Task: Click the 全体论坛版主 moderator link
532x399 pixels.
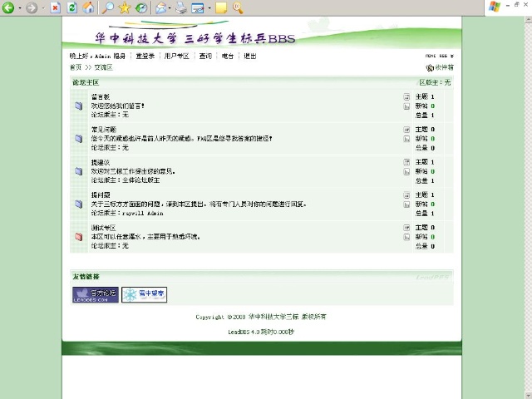Action: pos(140,180)
